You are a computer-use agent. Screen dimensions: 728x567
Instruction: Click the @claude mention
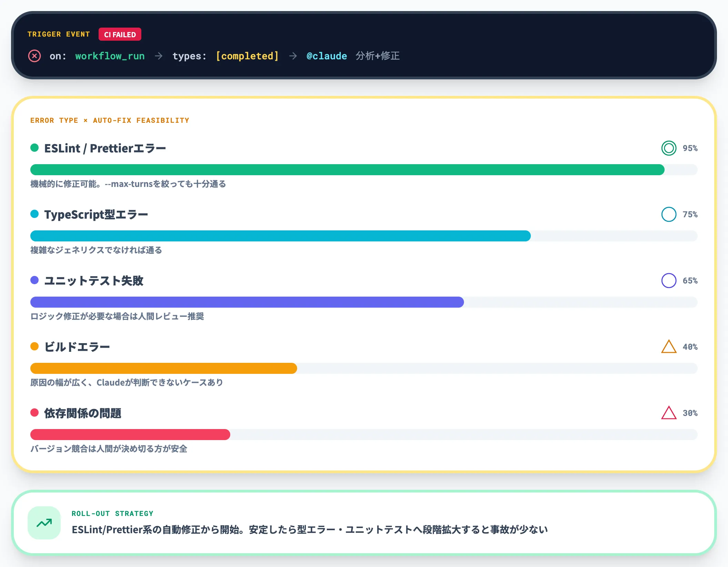(326, 56)
